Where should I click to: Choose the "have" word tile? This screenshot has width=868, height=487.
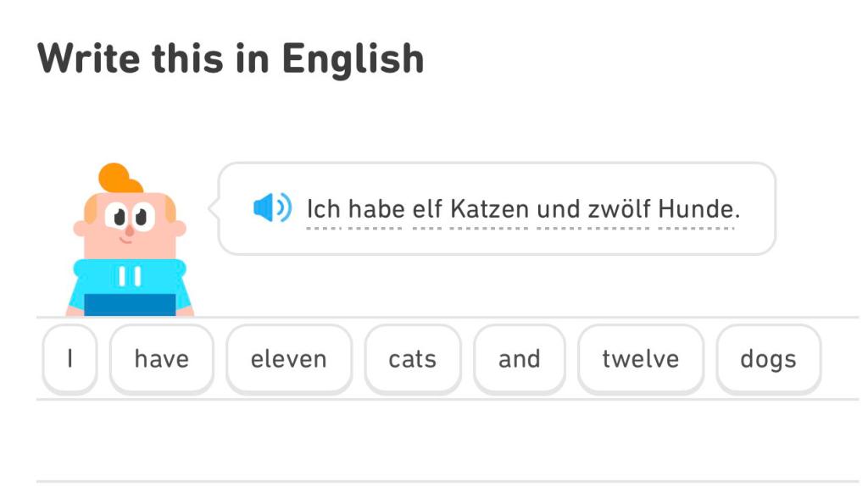click(161, 359)
